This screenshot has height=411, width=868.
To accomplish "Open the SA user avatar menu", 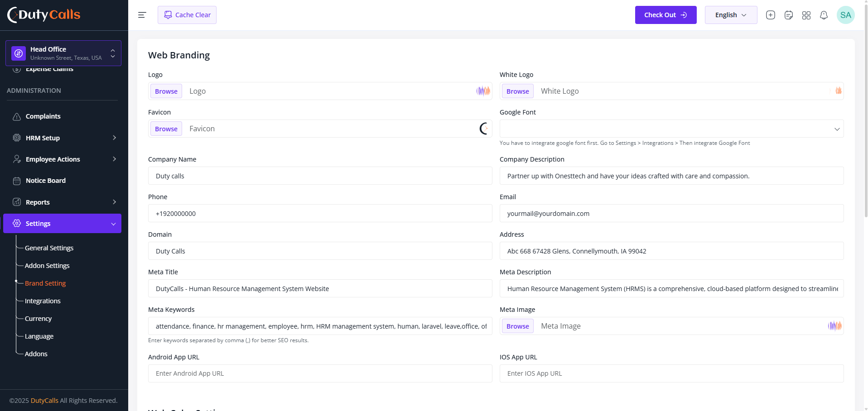I will pyautogui.click(x=845, y=15).
